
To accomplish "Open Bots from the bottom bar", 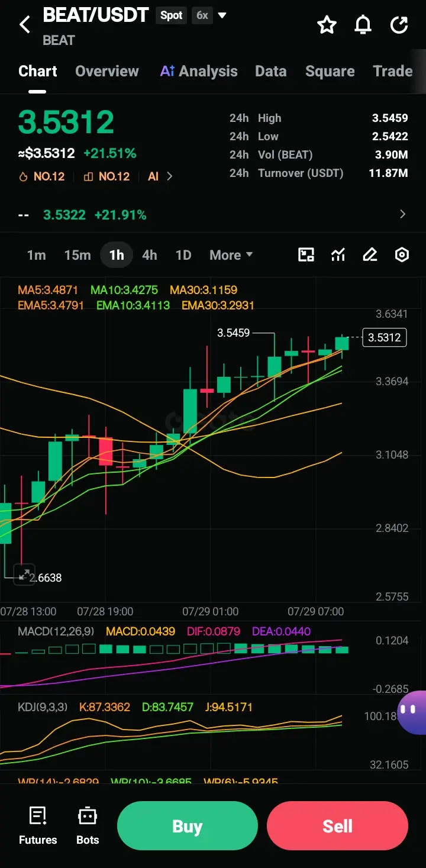I will pos(88,826).
